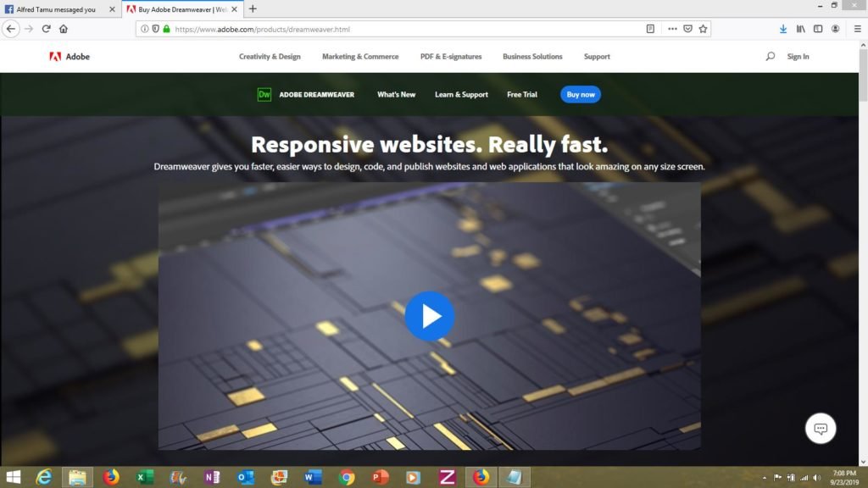The image size is (868, 488).
Task: Open the volume speaker tray icon
Action: coord(817,478)
